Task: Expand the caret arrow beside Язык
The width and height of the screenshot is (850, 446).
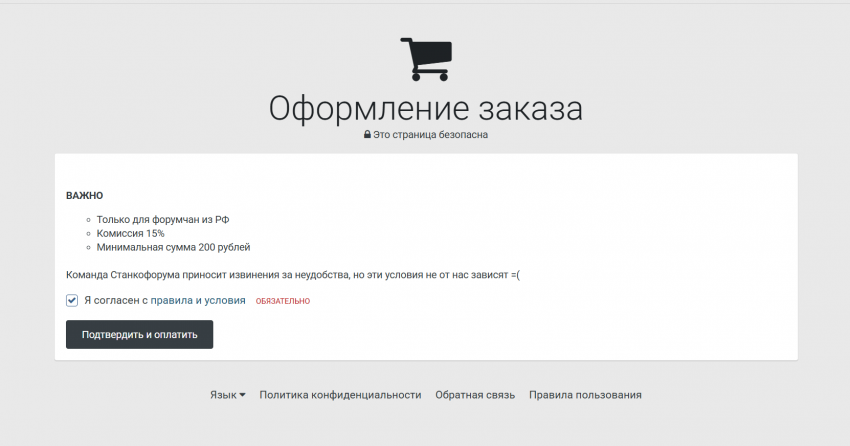Action: point(242,395)
